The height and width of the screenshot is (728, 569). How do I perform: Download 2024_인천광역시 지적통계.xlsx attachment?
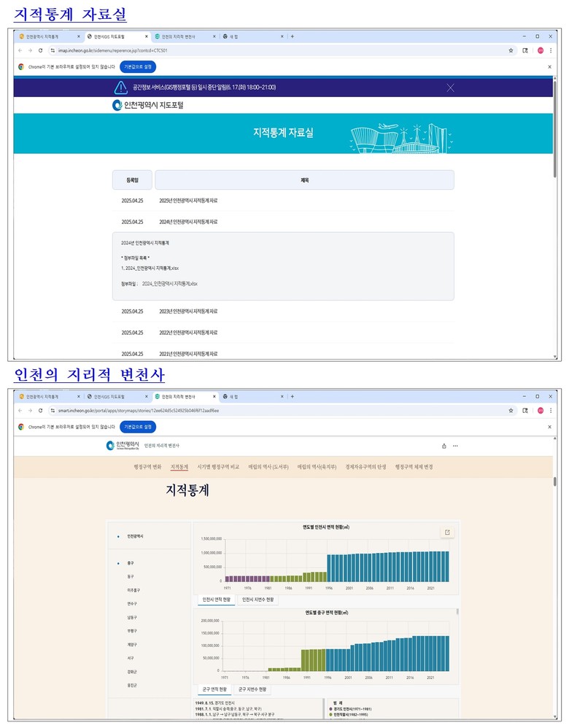coord(169,284)
